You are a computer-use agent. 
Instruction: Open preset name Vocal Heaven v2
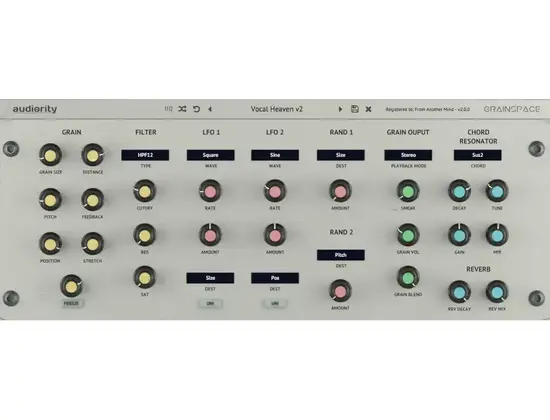276,109
